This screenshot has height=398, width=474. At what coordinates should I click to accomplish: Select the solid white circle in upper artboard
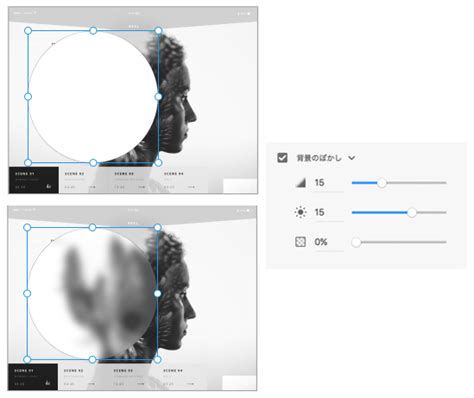click(93, 97)
